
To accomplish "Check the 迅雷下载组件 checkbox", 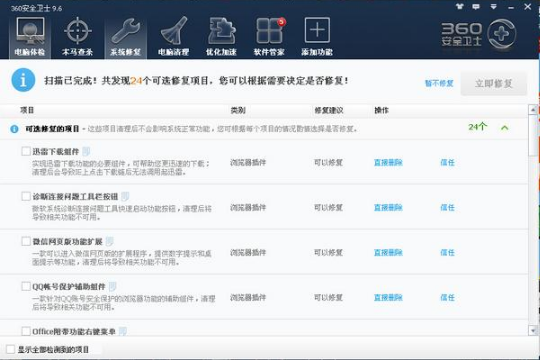I will point(26,151).
